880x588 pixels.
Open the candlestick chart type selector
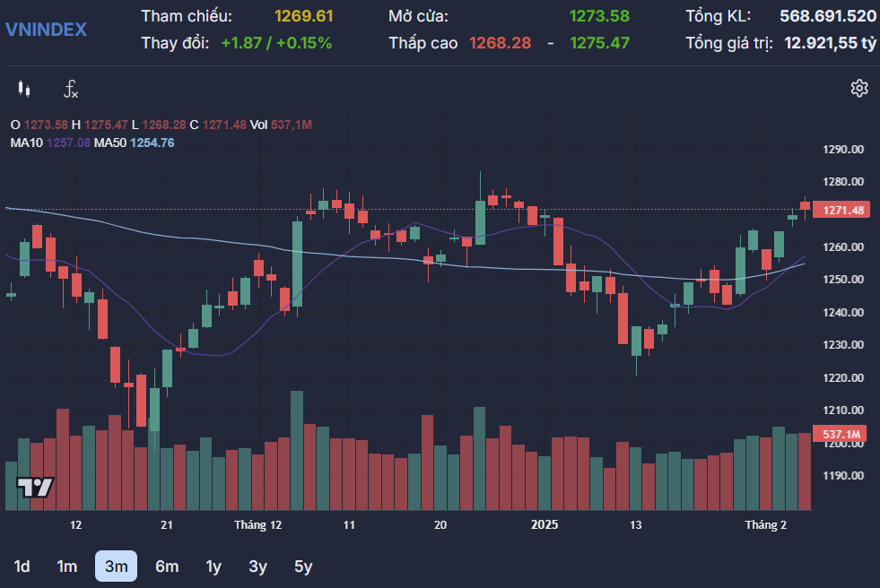[x=24, y=89]
